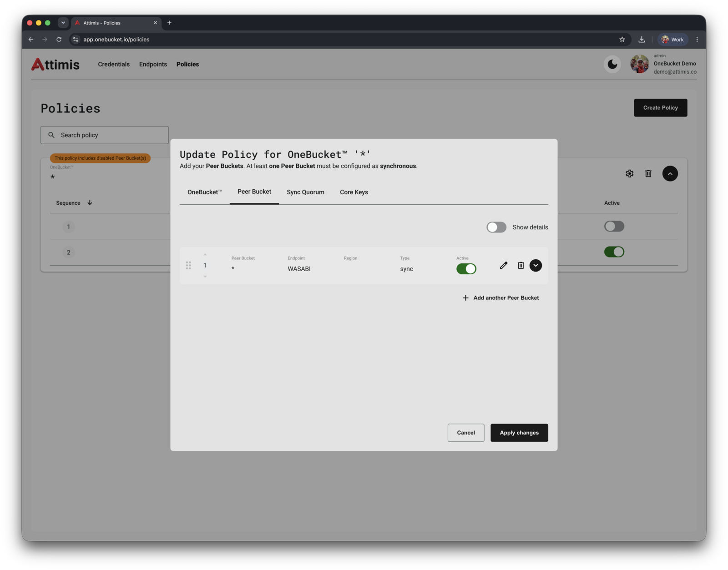Open the Work browser profile
Image resolution: width=728 pixels, height=570 pixels.
(672, 40)
